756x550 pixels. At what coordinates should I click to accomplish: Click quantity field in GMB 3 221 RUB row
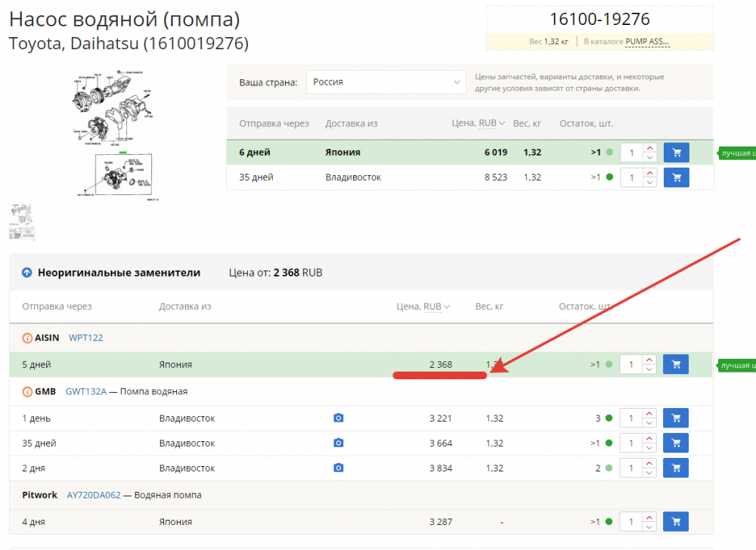click(631, 419)
